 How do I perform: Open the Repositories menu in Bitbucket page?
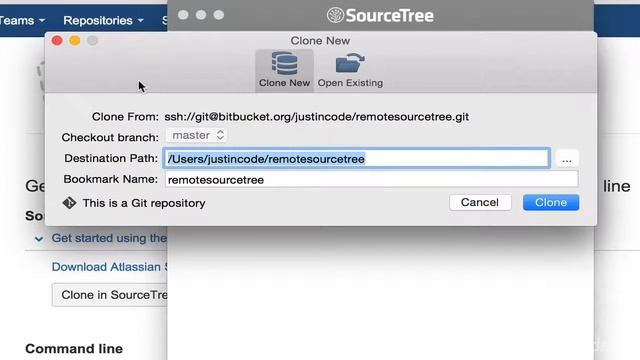pos(103,20)
